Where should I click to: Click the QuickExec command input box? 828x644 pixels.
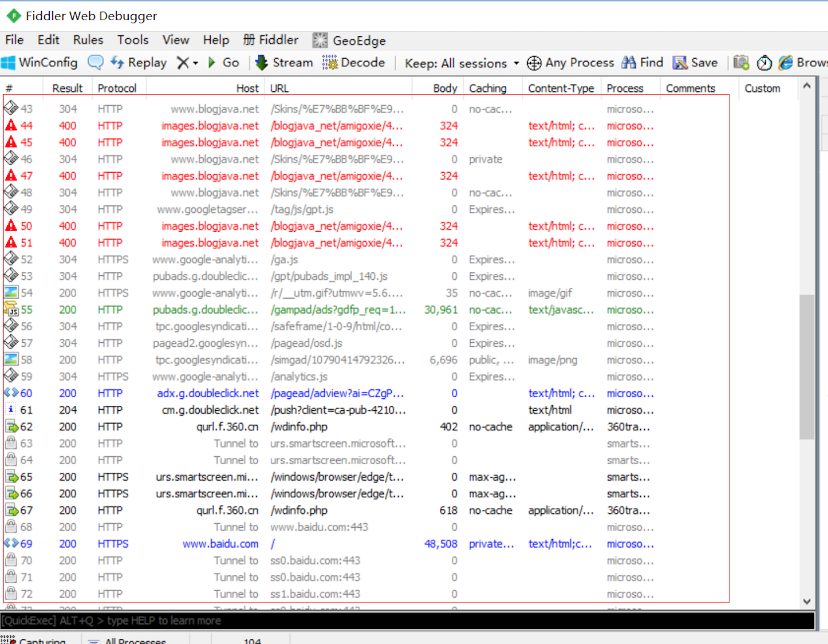pos(407,621)
